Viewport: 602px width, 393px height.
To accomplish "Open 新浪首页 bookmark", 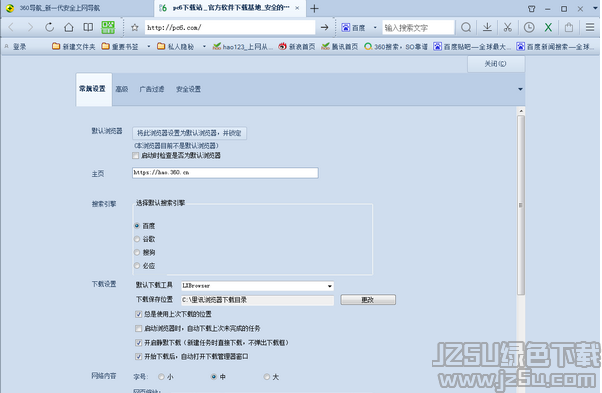I will point(297,46).
